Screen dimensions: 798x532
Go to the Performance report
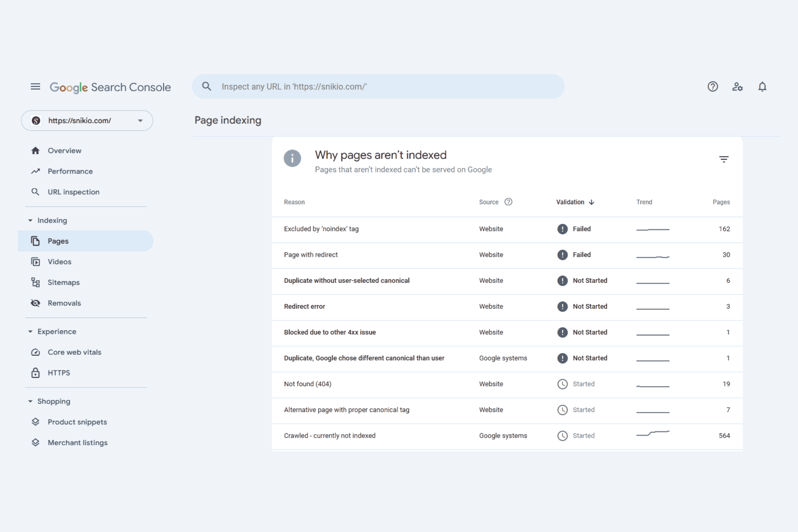pos(70,171)
